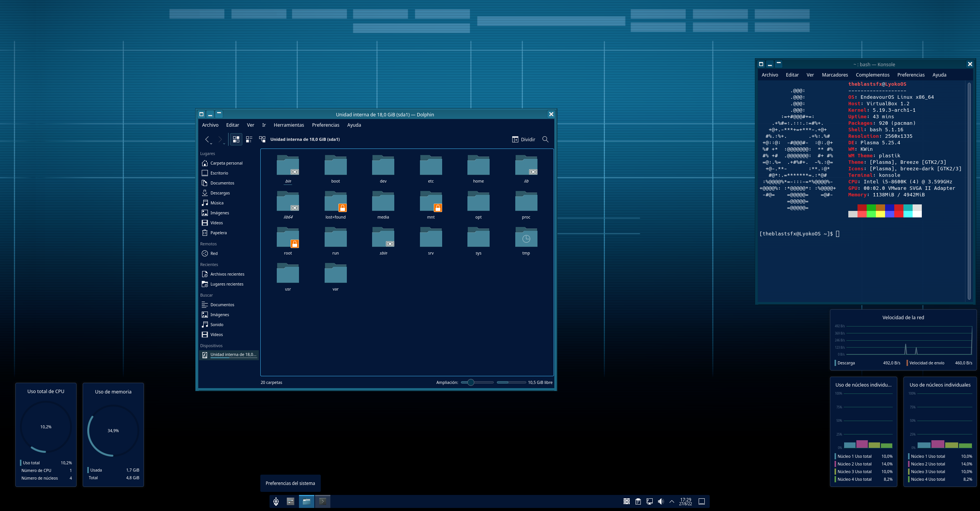980x511 pixels.
Task: Open System Settings from the taskbar
Action: point(291,501)
